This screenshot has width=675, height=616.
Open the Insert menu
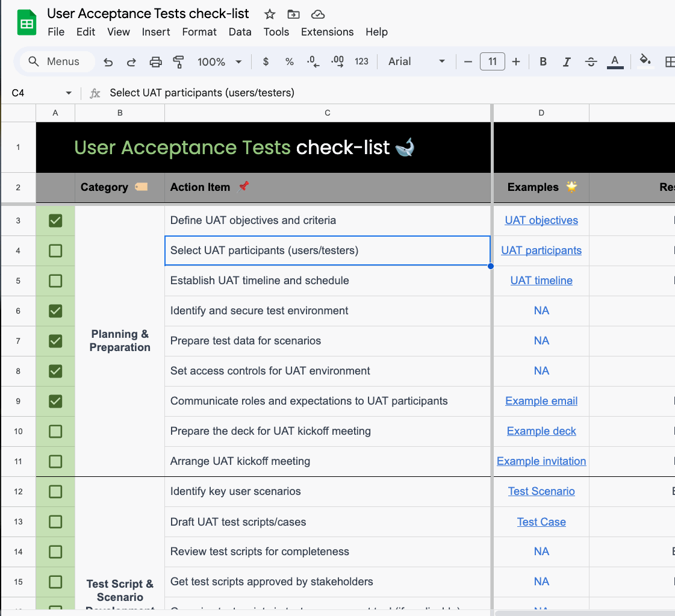point(156,32)
